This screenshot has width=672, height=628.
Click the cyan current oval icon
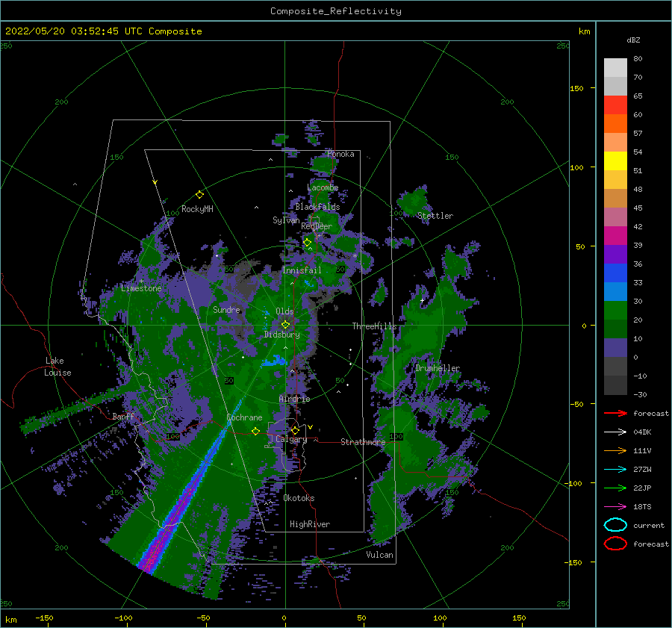(x=615, y=525)
